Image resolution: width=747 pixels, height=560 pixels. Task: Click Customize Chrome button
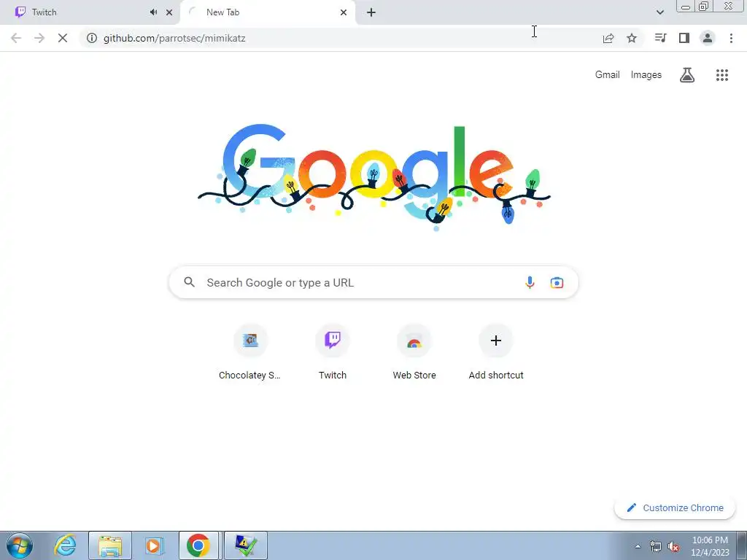(x=675, y=507)
